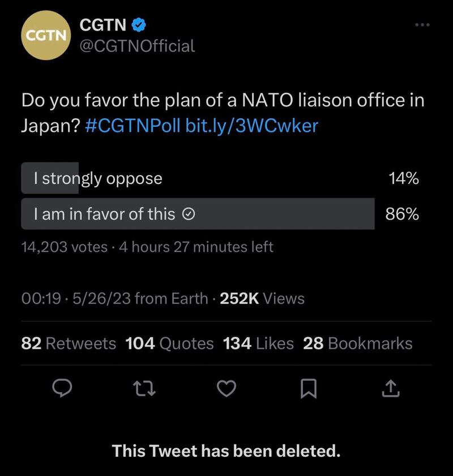Click the selected-vote checkmark icon
Screen dimensions: 453x476
(190, 214)
